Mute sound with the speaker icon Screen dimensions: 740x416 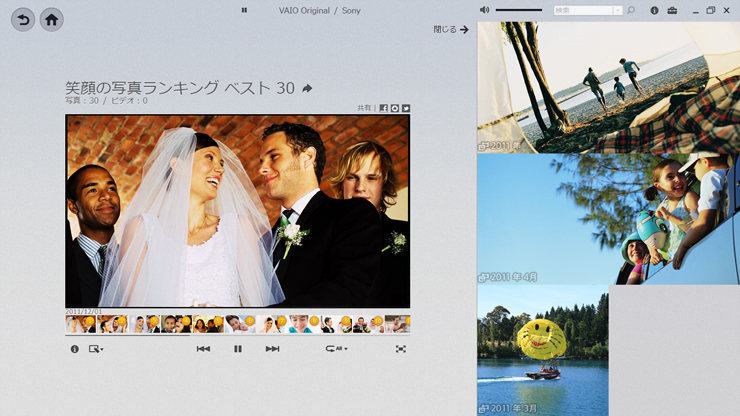tap(485, 10)
